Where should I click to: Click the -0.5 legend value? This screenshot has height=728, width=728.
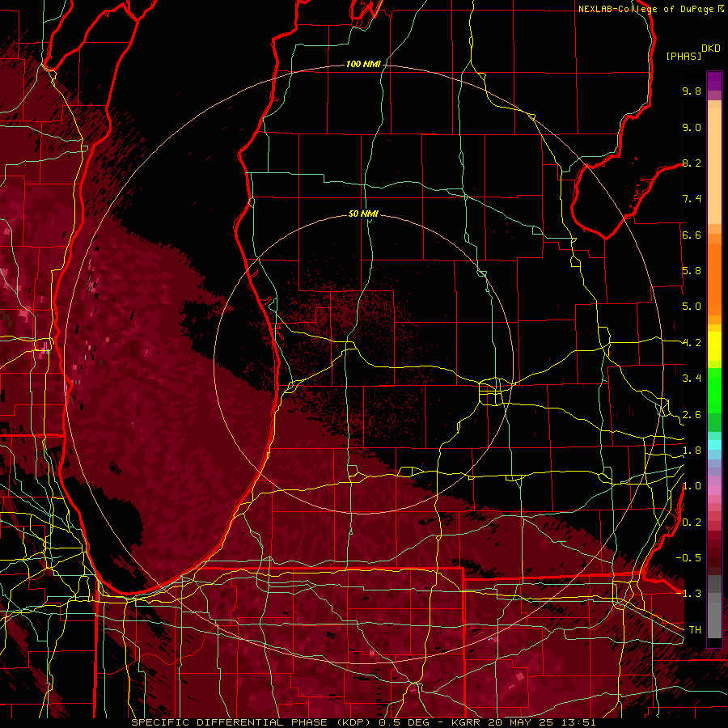(x=688, y=557)
